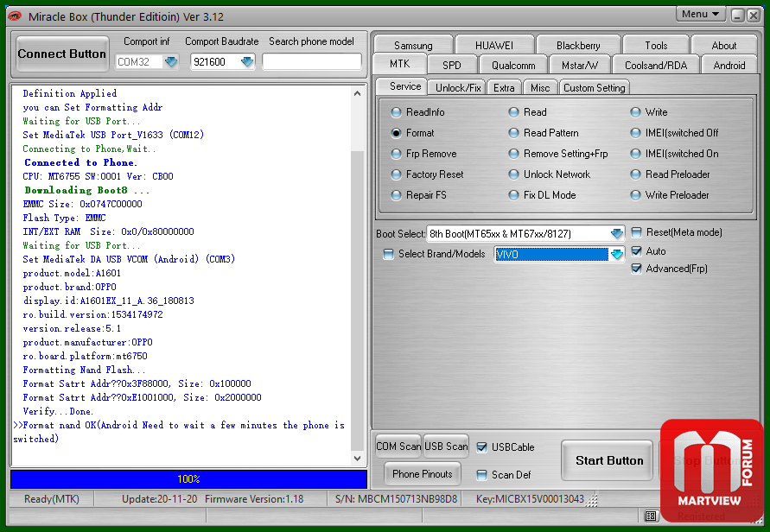The width and height of the screenshot is (770, 532).
Task: Click the S/N: MBCM150713NB98D8 status entry
Action: click(396, 499)
